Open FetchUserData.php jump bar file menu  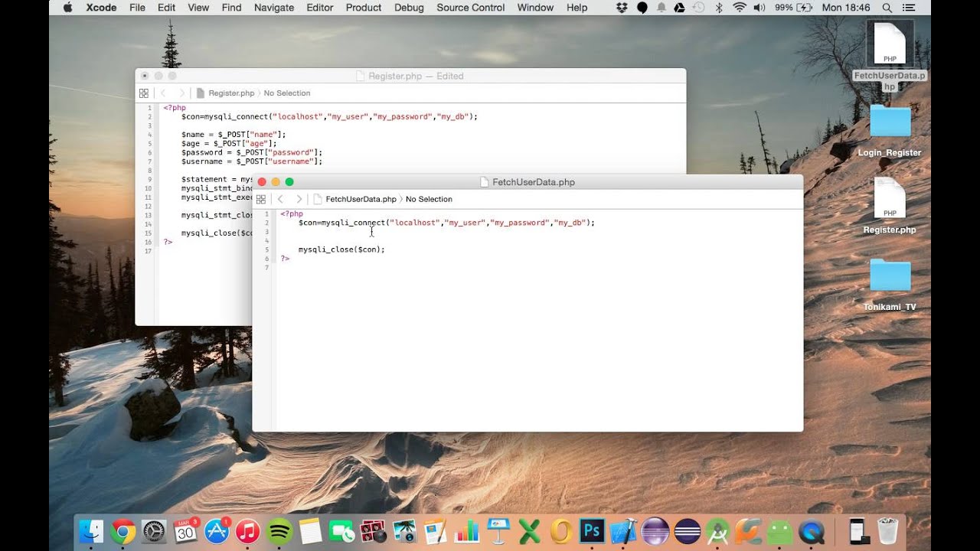point(354,199)
